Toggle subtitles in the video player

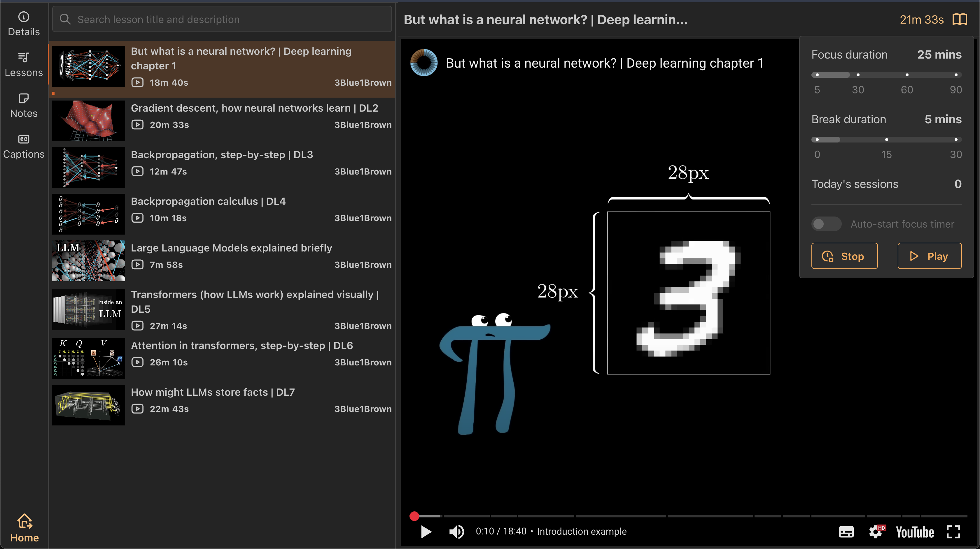846,532
